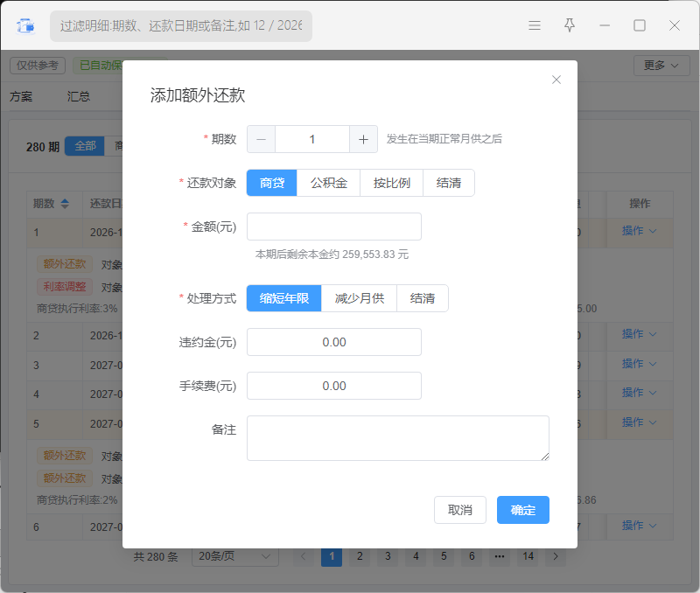This screenshot has width=700, height=593.
Task: Select 按比例 as 还款对象
Action: pyautogui.click(x=391, y=183)
